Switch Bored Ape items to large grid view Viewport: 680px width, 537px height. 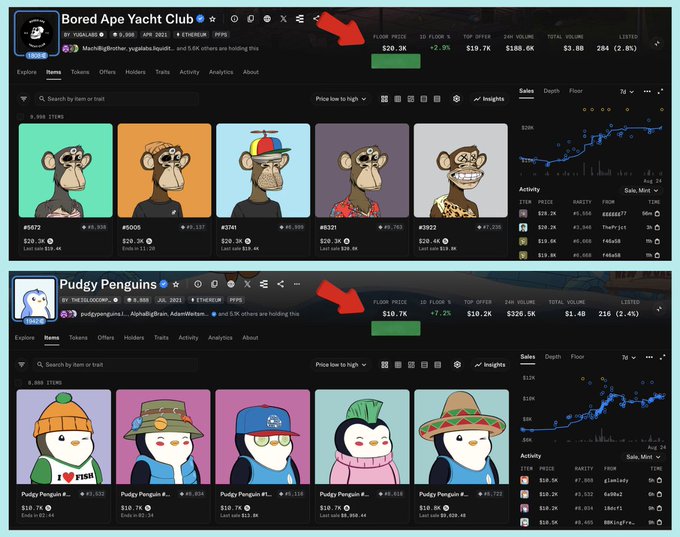(384, 99)
